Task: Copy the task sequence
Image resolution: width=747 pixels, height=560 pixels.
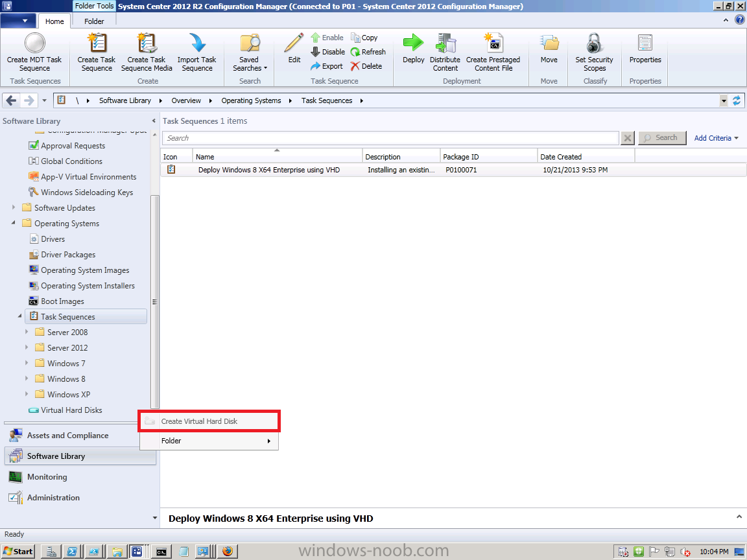Action: click(x=364, y=38)
